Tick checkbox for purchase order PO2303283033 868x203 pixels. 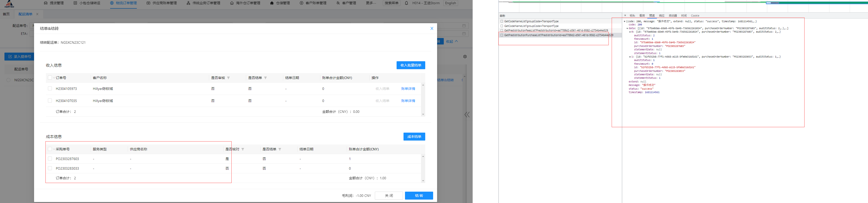coord(50,168)
